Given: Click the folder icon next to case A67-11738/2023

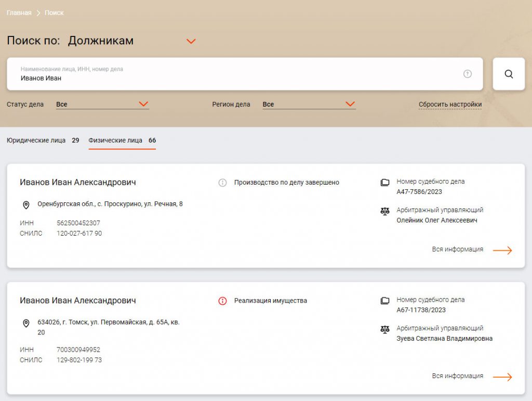Looking at the screenshot, I should (x=384, y=301).
